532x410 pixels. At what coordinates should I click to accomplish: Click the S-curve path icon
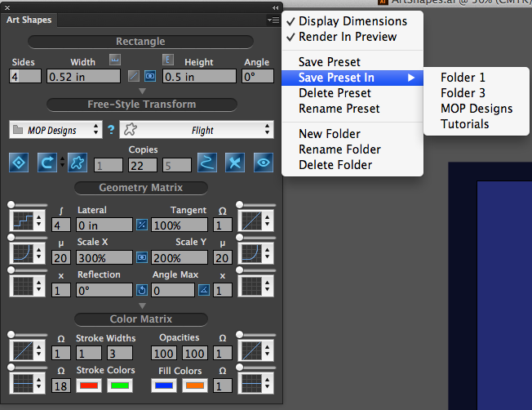(207, 163)
